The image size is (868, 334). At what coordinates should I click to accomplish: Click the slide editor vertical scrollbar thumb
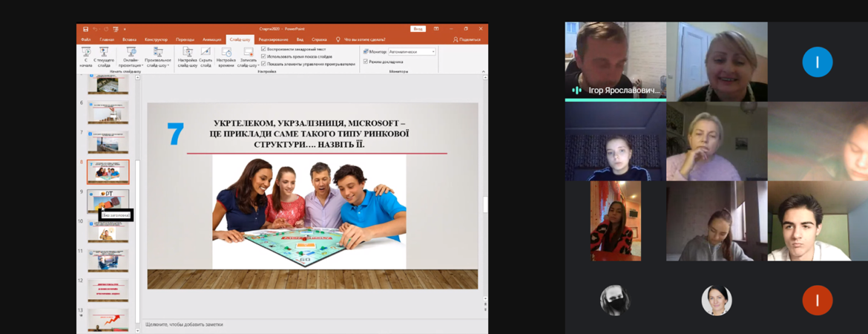(485, 204)
